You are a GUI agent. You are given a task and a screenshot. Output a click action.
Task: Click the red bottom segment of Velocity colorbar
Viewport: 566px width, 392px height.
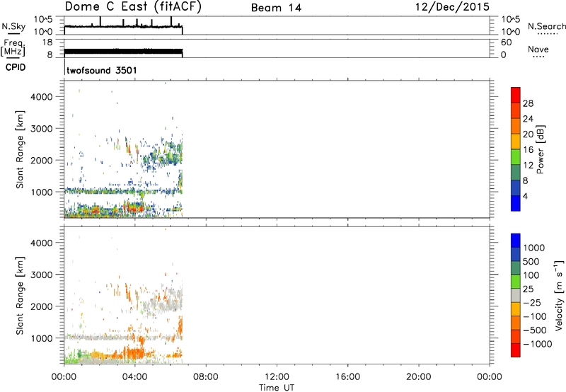516,350
